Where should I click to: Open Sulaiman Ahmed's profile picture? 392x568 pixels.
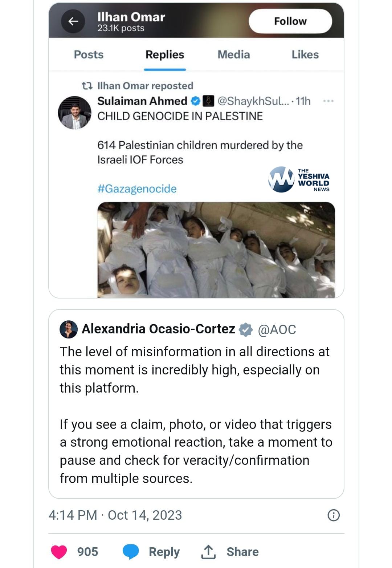[75, 113]
